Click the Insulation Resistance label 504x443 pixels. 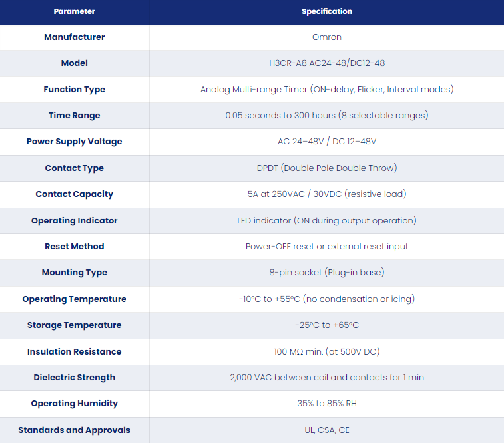[75, 351]
